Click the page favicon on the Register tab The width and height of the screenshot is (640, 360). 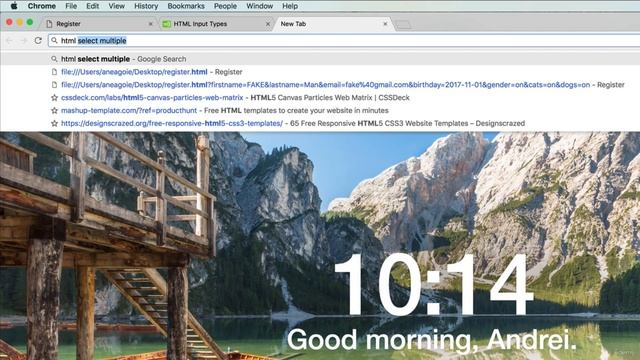49,24
